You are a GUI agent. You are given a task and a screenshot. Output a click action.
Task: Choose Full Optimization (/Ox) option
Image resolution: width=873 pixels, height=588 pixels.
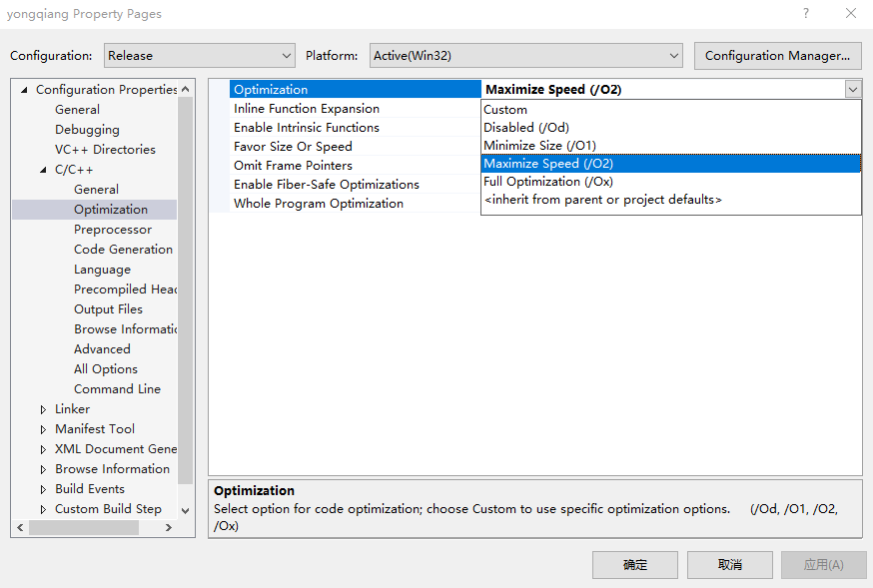coord(671,182)
